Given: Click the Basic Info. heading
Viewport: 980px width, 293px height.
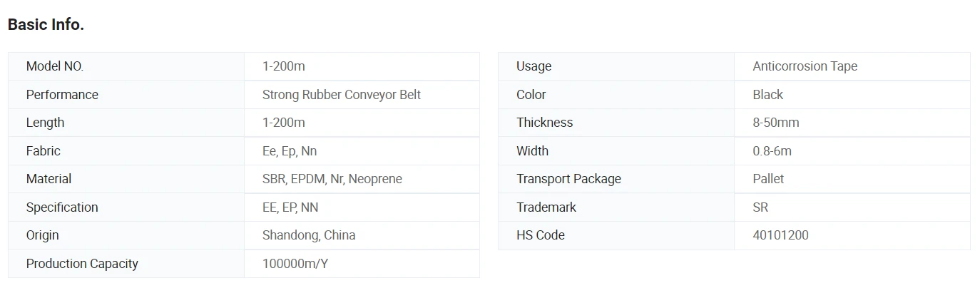Looking at the screenshot, I should pyautogui.click(x=46, y=24).
